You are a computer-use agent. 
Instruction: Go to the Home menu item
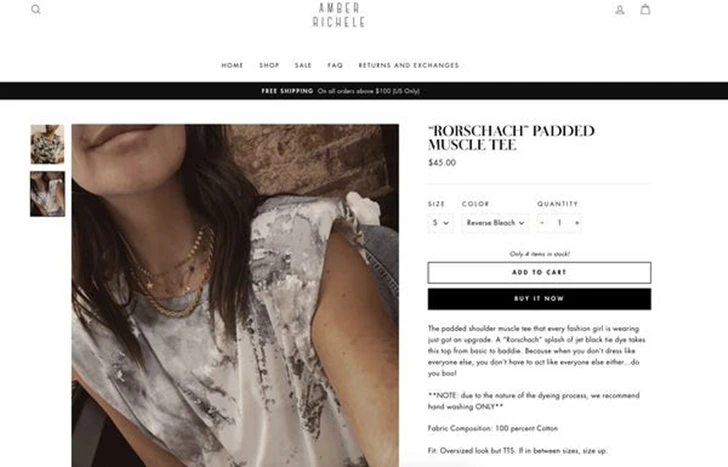232,65
